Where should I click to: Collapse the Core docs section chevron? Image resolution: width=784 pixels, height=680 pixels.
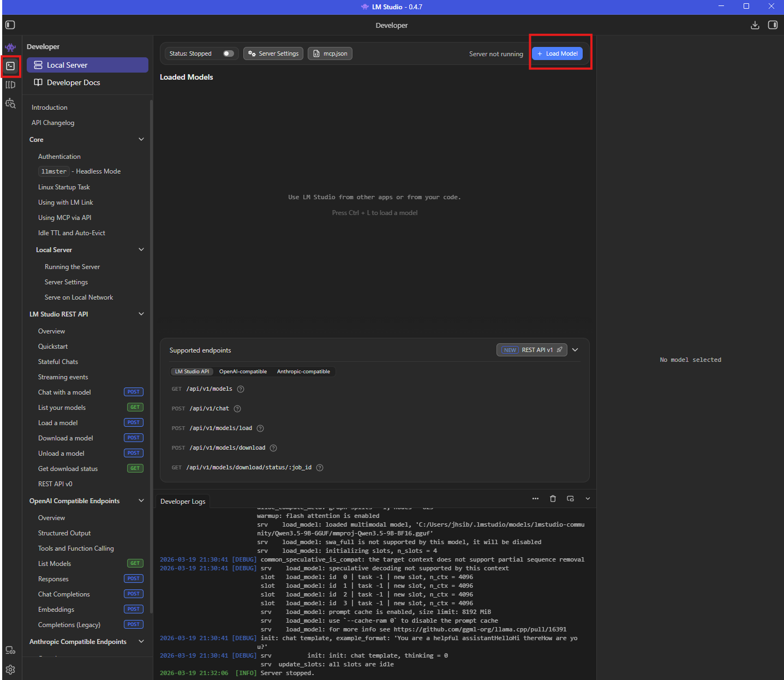pos(141,139)
